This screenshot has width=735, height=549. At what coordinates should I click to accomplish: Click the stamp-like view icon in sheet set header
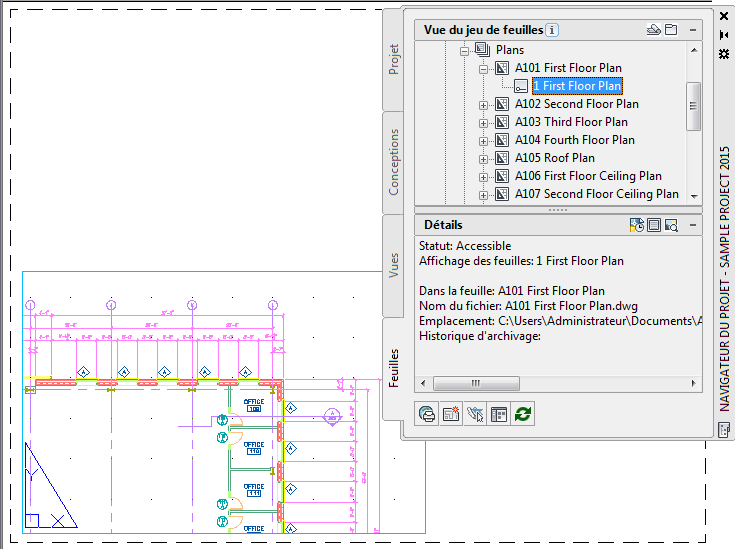coord(653,30)
